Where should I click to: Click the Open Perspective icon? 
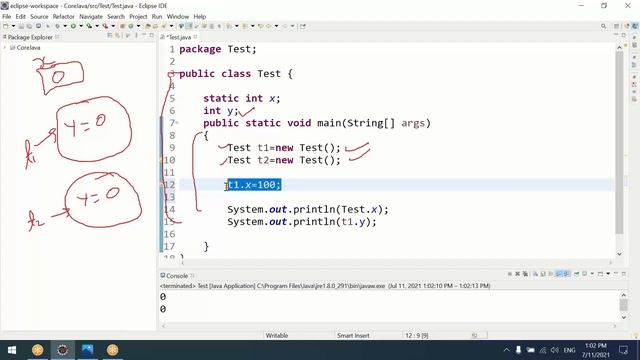[x=617, y=26]
